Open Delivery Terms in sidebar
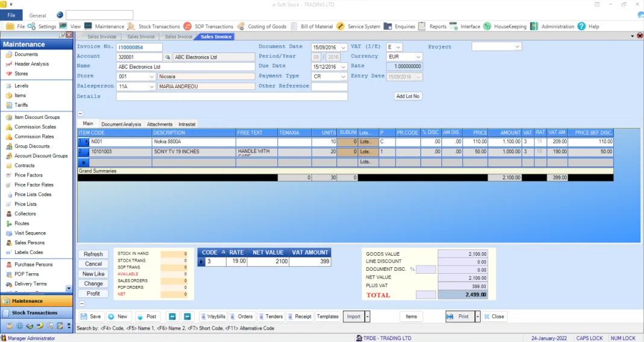 point(30,283)
